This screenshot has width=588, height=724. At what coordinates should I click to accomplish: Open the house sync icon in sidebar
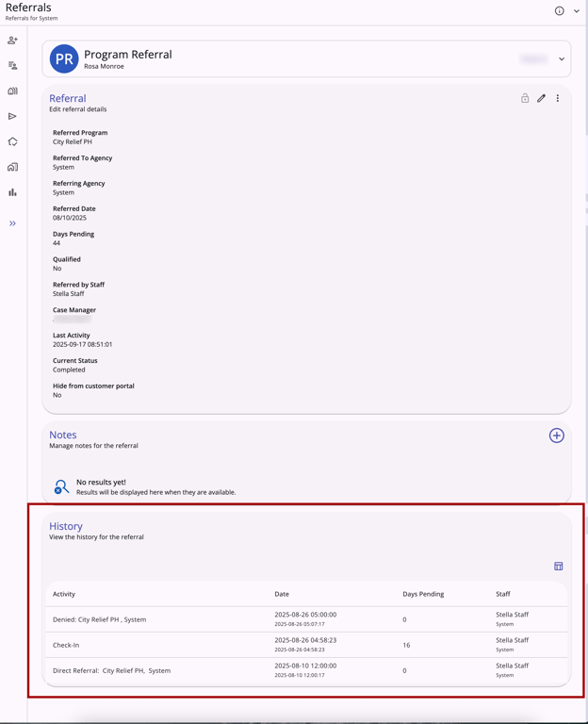point(12,141)
